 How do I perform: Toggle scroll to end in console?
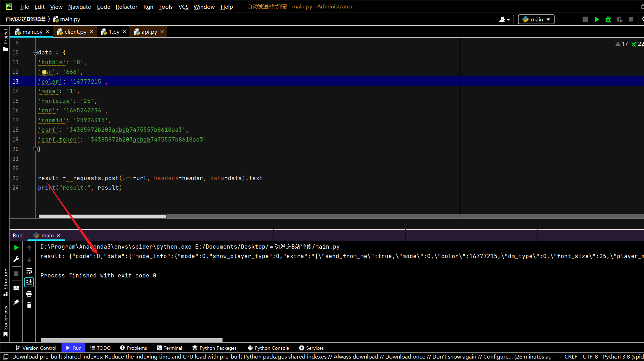29,282
